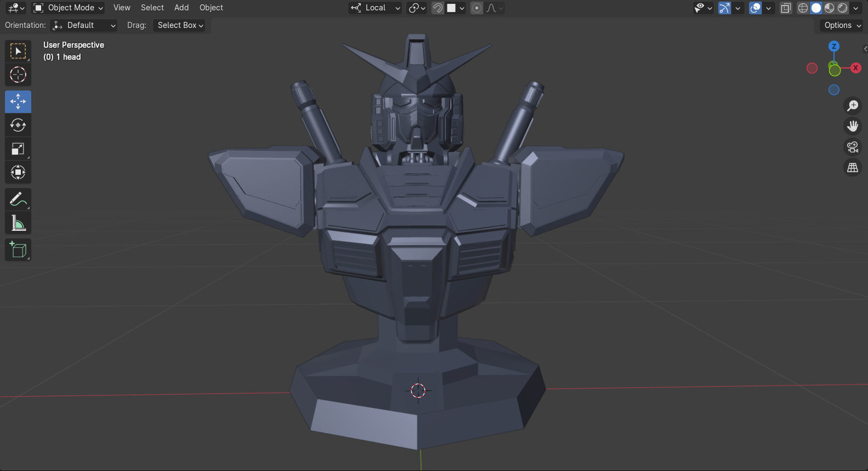This screenshot has width=868, height=471.
Task: Click the pan hand viewport icon
Action: click(x=853, y=126)
